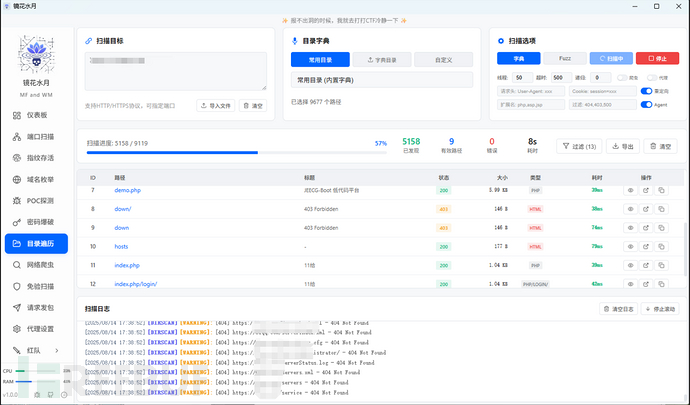Click the 过滤 404,403,500 status field

(x=602, y=105)
